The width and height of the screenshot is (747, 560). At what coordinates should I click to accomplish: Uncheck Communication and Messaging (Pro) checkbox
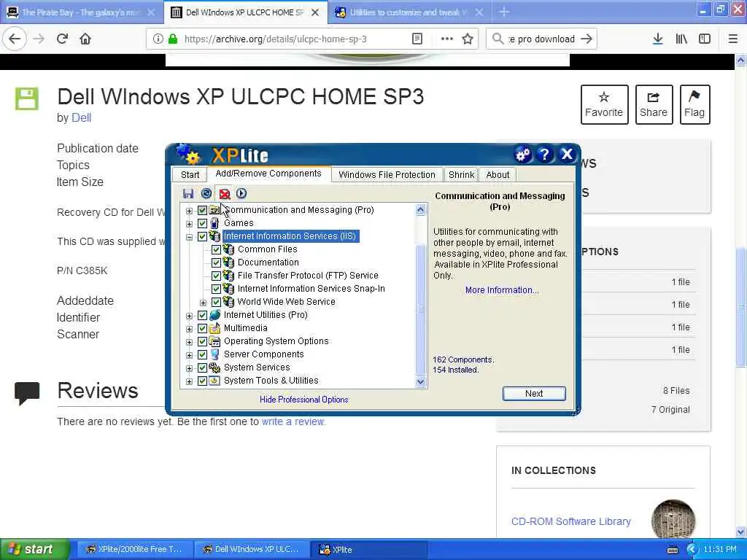(x=203, y=210)
